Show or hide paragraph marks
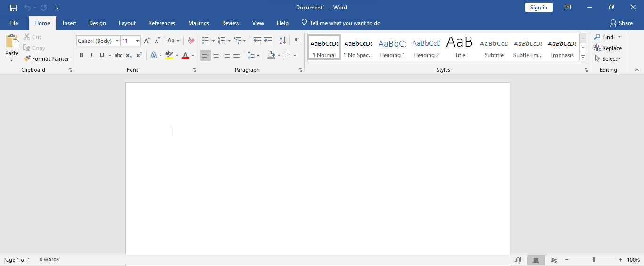This screenshot has height=266, width=644. coord(297,41)
